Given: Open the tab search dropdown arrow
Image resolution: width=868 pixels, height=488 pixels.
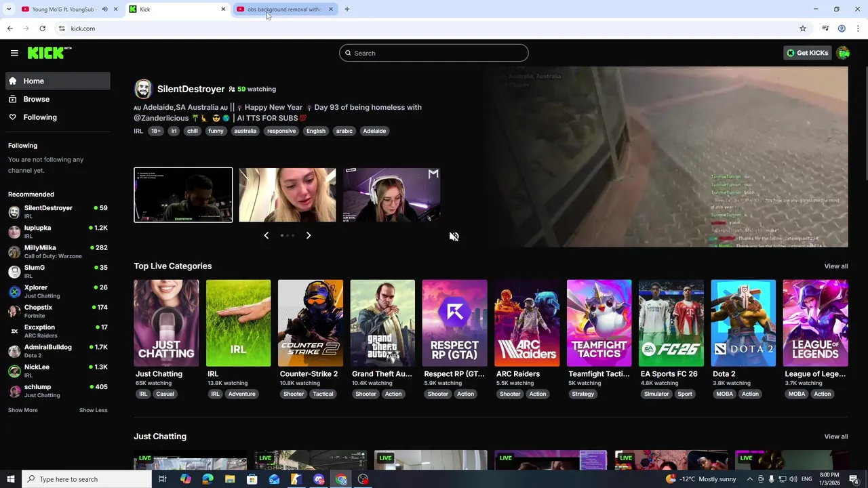Looking at the screenshot, I should pos(9,9).
